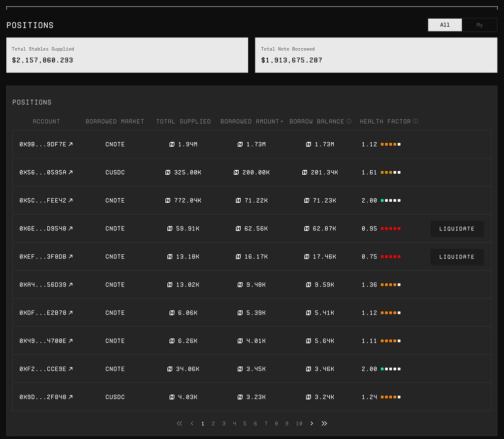Liquidate the 0X6E...D9548 position

click(457, 228)
